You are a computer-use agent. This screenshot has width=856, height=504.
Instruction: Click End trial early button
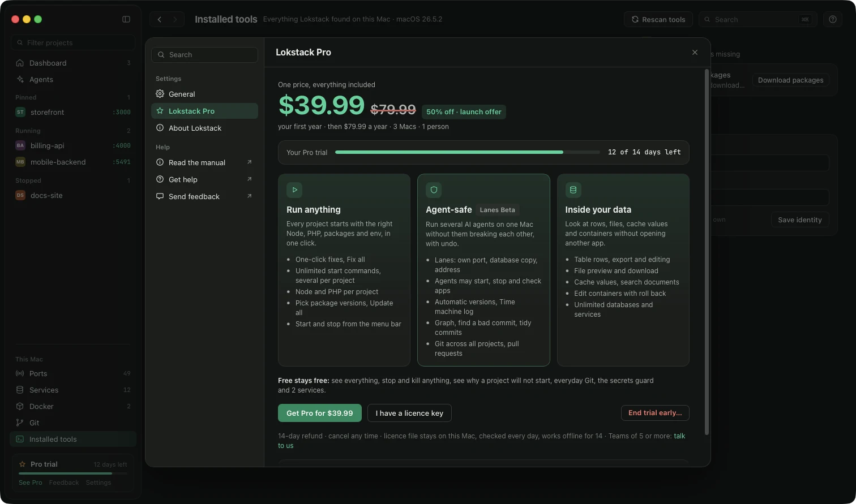click(x=655, y=413)
